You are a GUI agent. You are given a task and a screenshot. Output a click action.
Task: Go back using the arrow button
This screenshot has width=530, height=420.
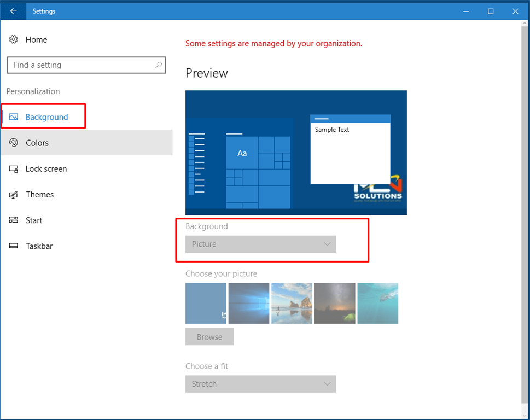pyautogui.click(x=13, y=11)
